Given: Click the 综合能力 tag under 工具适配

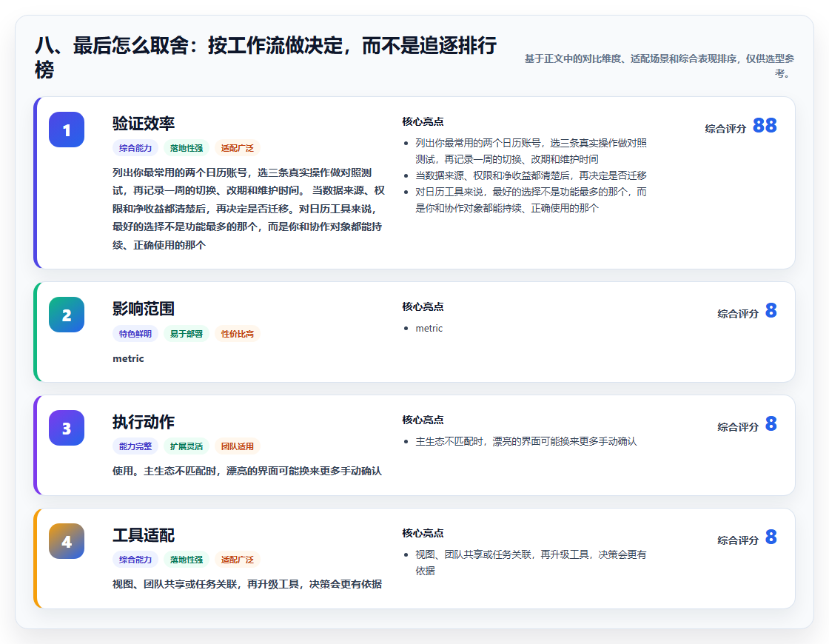Looking at the screenshot, I should pyautogui.click(x=135, y=560).
